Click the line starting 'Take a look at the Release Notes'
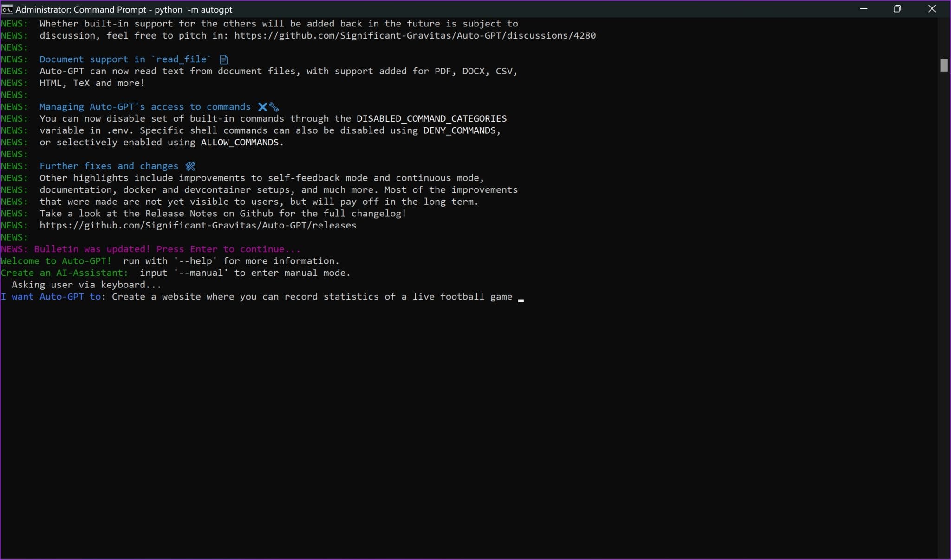The height and width of the screenshot is (560, 951). (223, 214)
